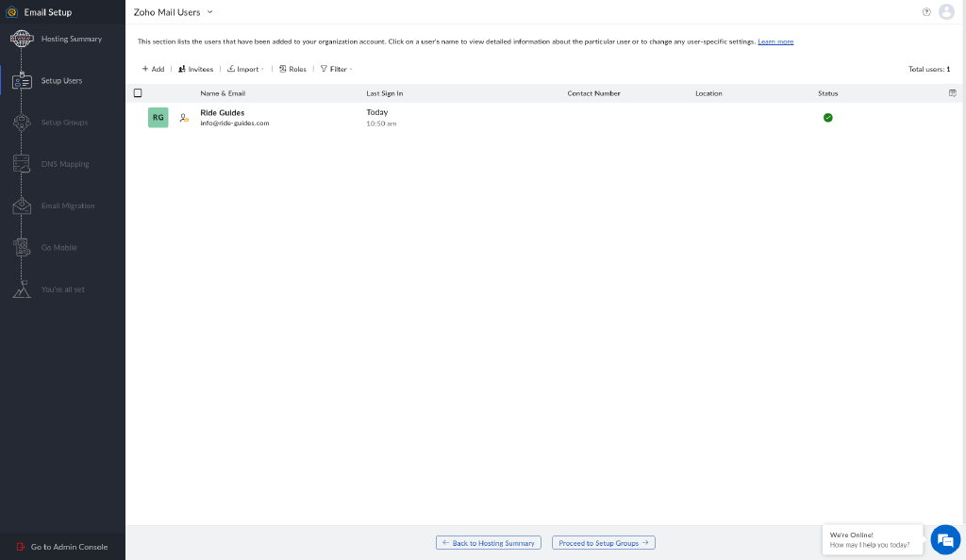Go to DNS Mapping step
The image size is (966, 560).
click(65, 164)
